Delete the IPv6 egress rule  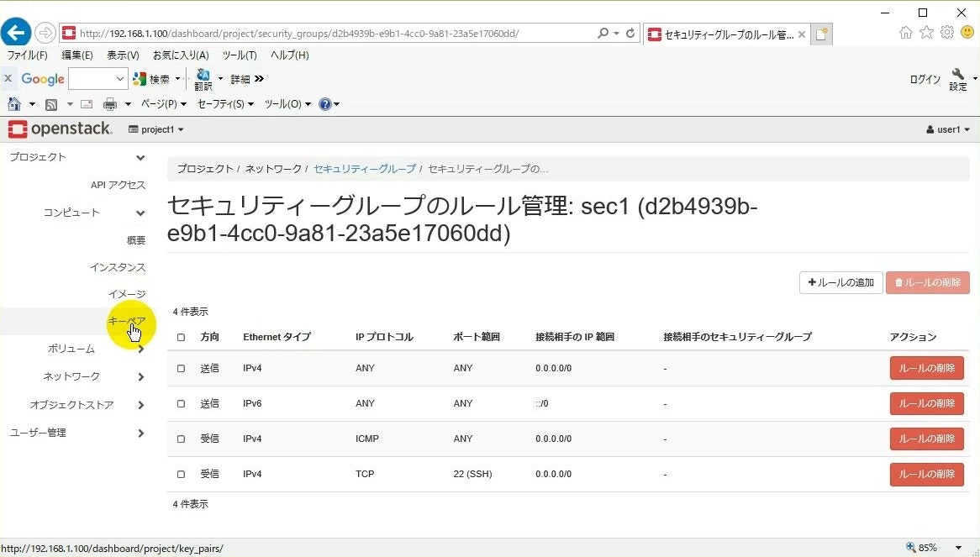(x=927, y=404)
